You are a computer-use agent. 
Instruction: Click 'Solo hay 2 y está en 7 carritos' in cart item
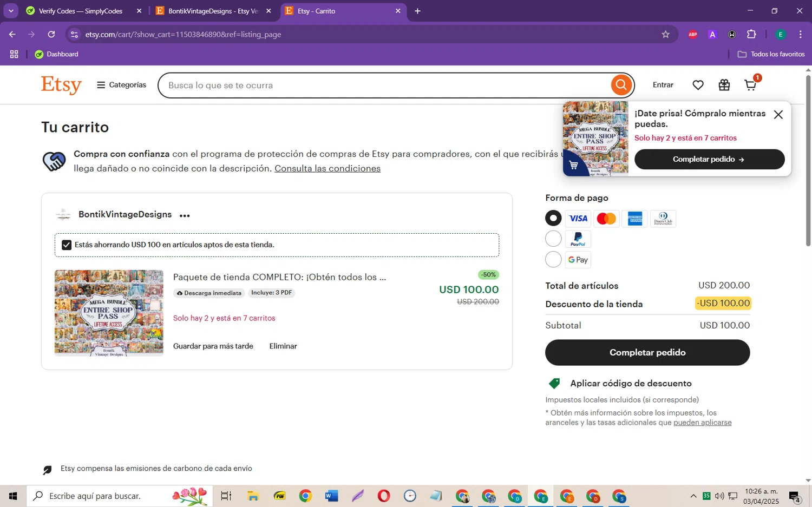224,318
